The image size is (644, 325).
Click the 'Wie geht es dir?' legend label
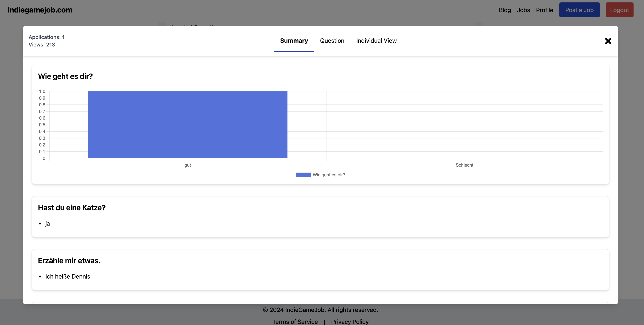tap(329, 175)
